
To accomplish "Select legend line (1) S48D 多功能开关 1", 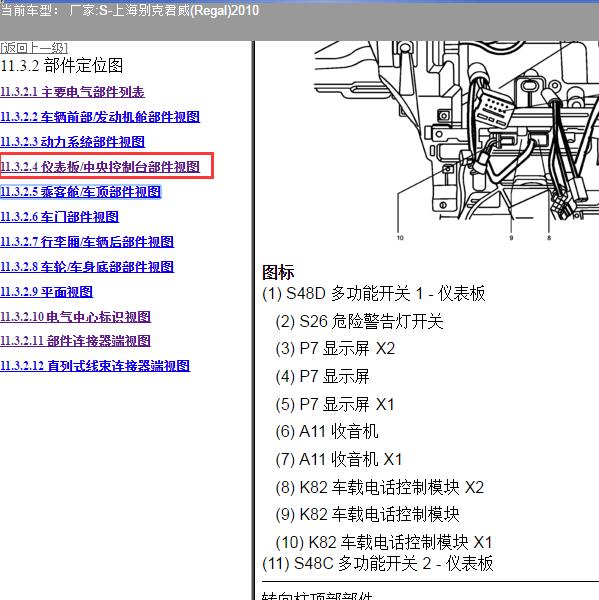I will click(x=374, y=293).
